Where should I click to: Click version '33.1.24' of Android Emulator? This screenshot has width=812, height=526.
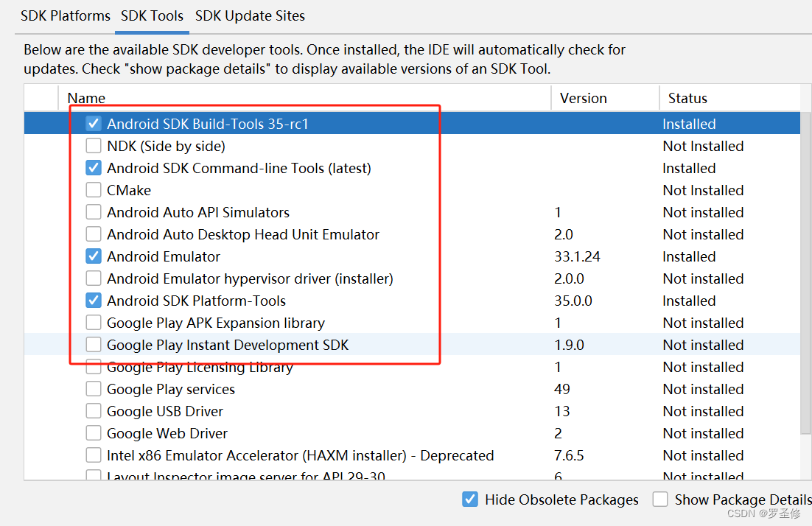pyautogui.click(x=577, y=257)
